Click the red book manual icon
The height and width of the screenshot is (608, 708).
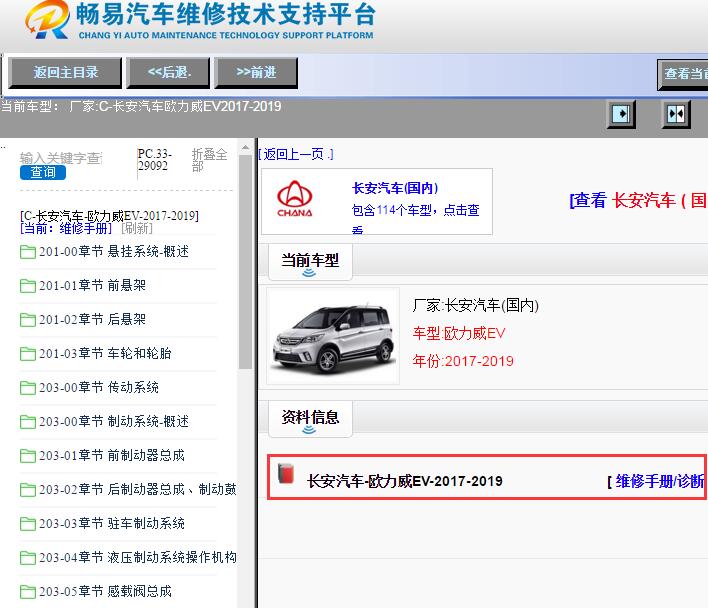[286, 473]
